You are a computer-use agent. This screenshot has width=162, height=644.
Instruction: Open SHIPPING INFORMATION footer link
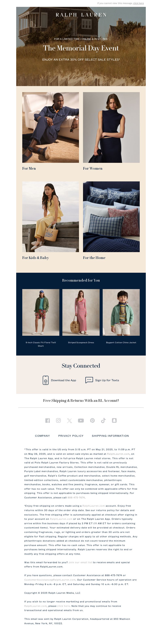click(x=110, y=436)
